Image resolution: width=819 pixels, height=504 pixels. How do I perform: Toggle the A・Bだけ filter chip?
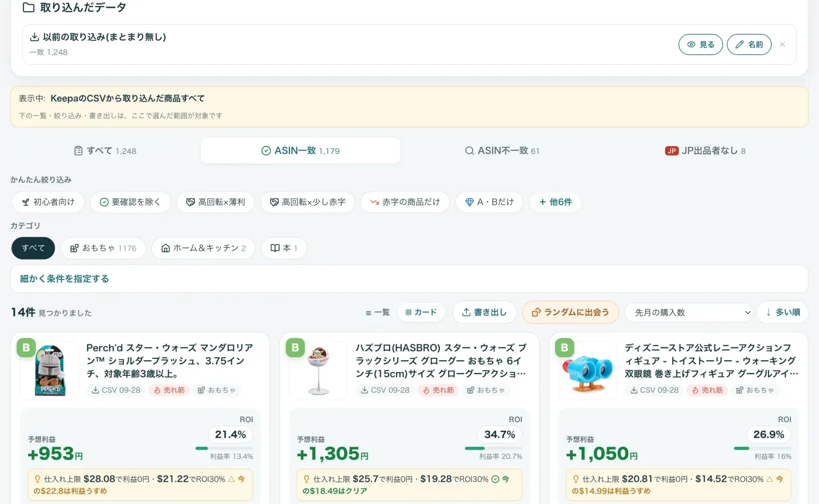(x=489, y=202)
